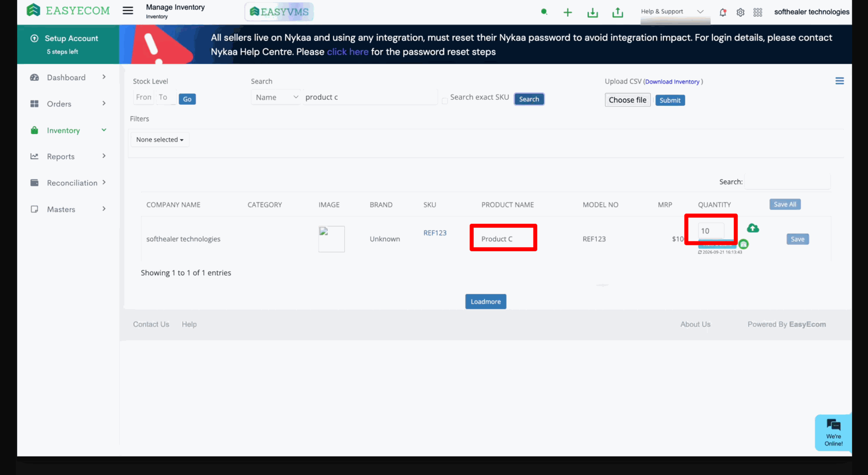Image resolution: width=868 pixels, height=475 pixels.
Task: Click the plus add icon in header
Action: coord(567,13)
